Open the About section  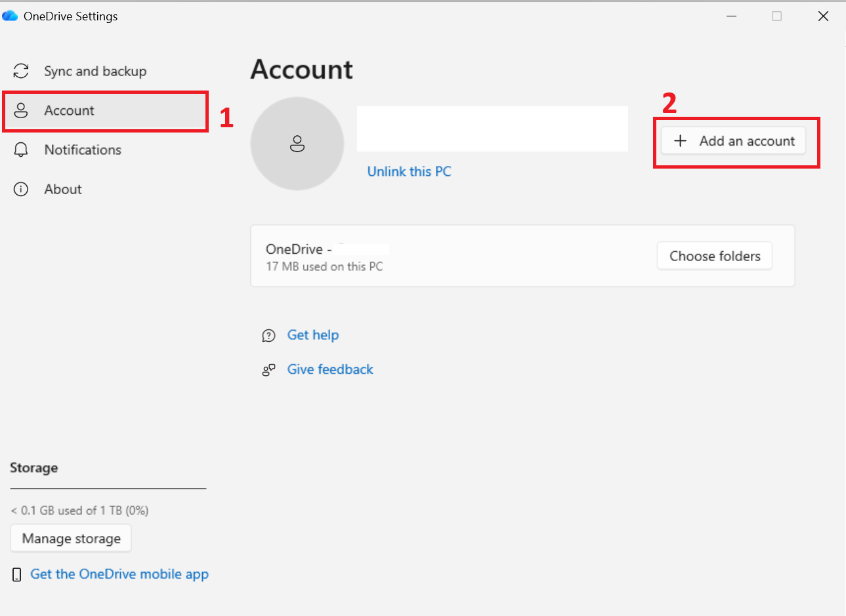click(x=62, y=189)
